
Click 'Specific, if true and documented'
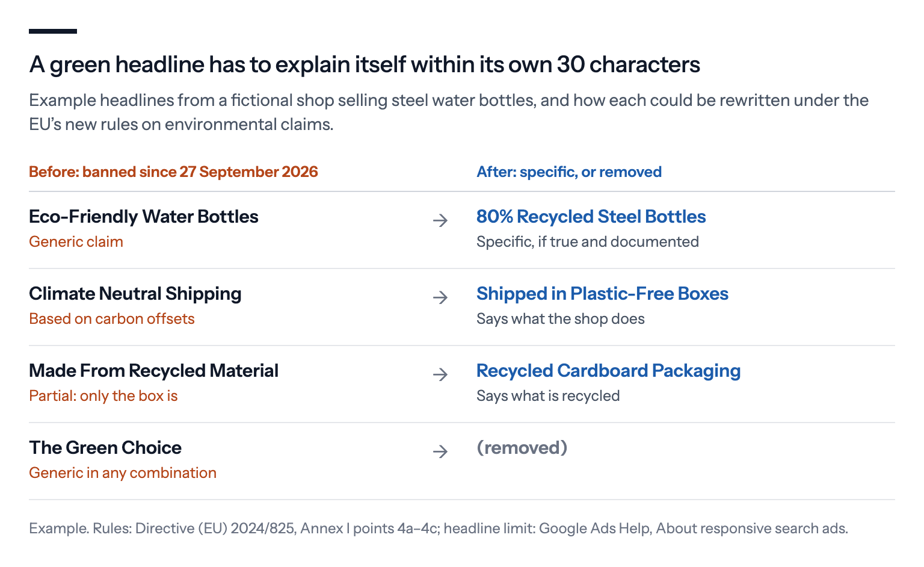588,241
